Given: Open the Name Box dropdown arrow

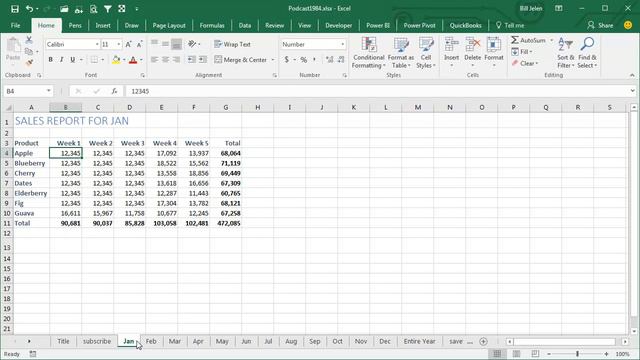Looking at the screenshot, I should [49, 91].
